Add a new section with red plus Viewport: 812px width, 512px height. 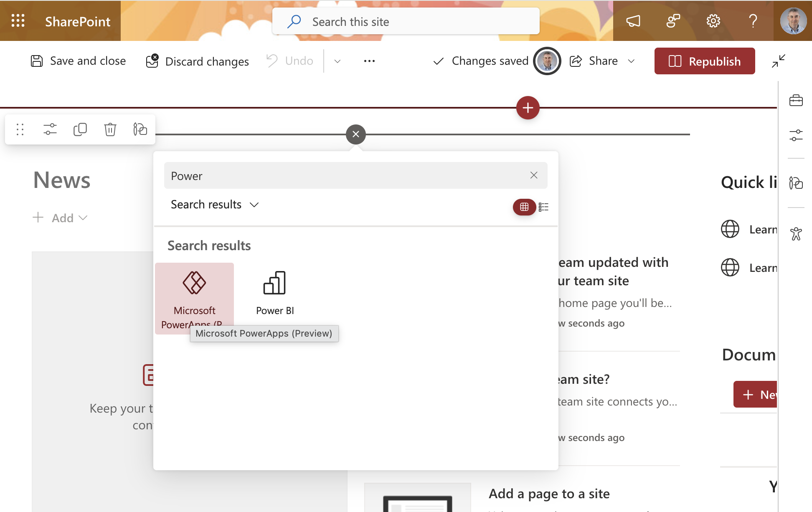point(528,108)
